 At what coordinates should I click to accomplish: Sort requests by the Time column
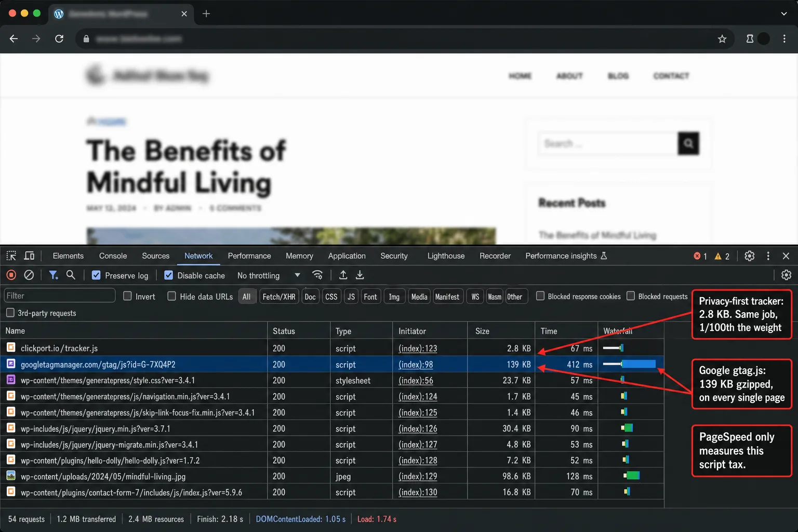(x=566, y=331)
